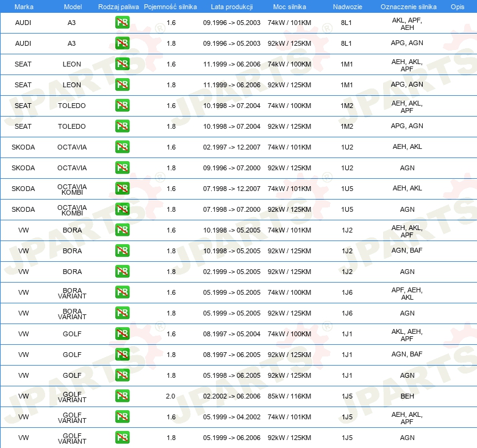Click the petrol fuel icon in the AUDI A3 1.8 row

[122, 43]
